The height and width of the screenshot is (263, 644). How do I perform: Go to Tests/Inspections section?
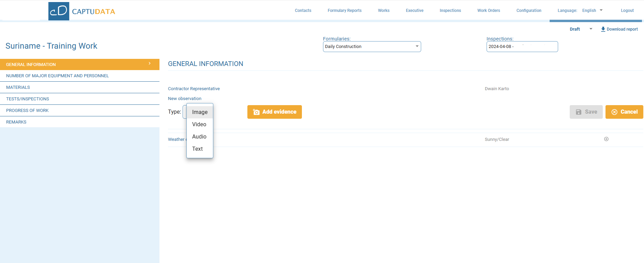[x=28, y=99]
